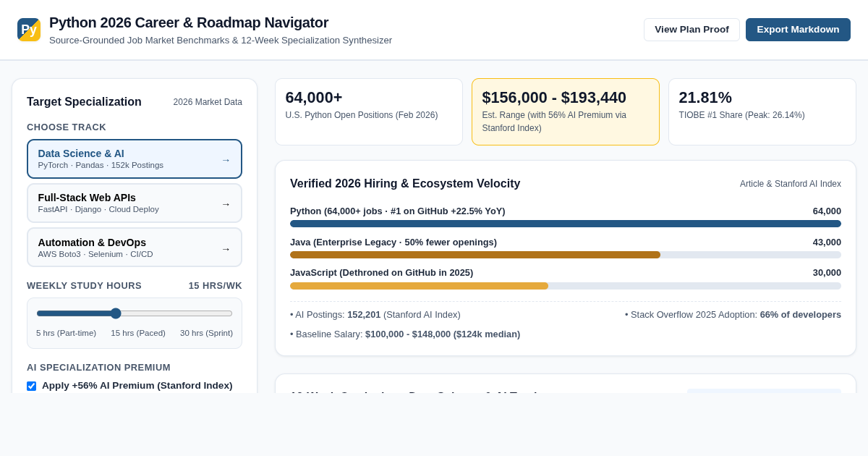
Task: Click the arrow on Full-Stack Web APIs card
Action: point(226,204)
